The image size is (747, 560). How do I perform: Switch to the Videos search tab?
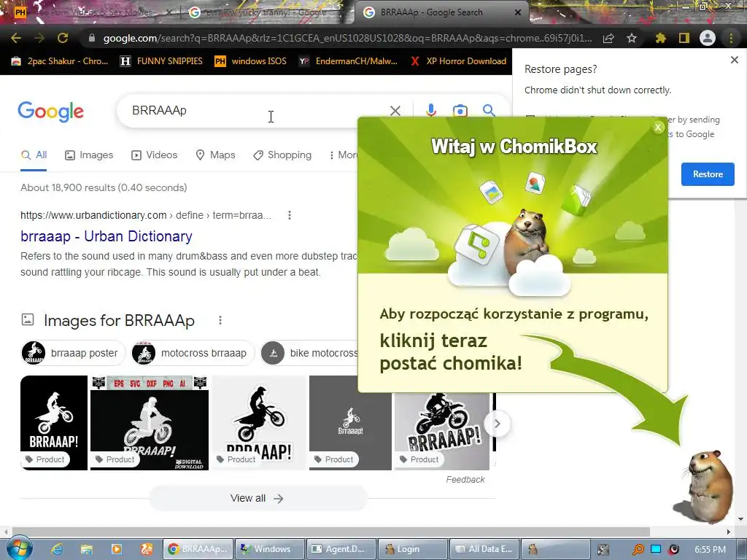[155, 155]
